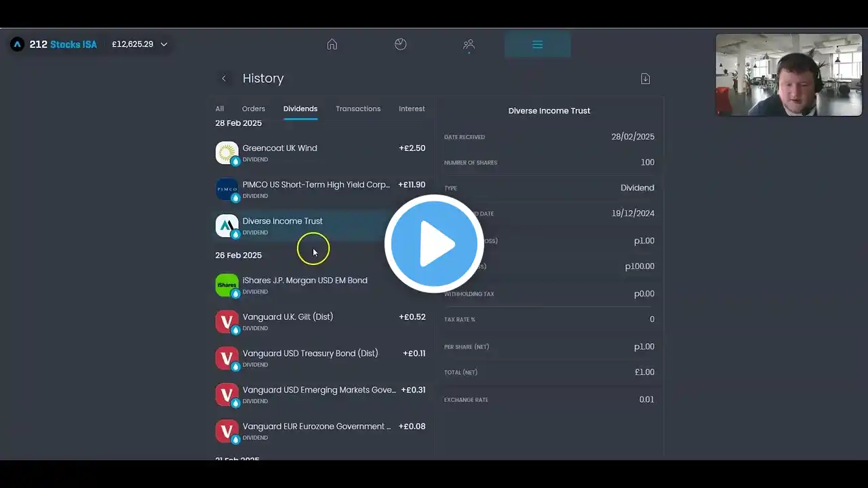Click the webcam presenter thumbnail
868x488 pixels.
[x=789, y=75]
